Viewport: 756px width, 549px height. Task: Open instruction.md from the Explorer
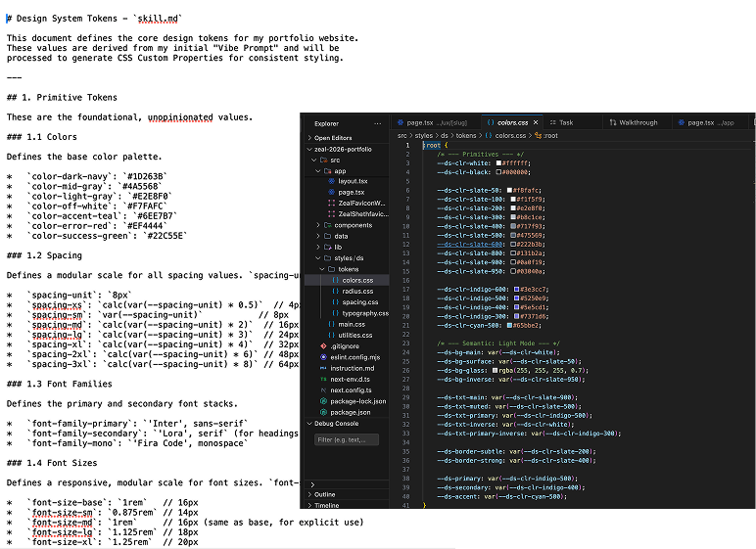coord(353,368)
